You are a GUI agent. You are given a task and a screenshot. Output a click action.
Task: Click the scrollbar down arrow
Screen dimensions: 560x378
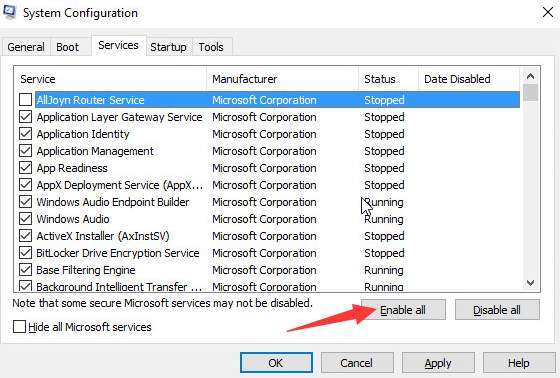tap(530, 283)
